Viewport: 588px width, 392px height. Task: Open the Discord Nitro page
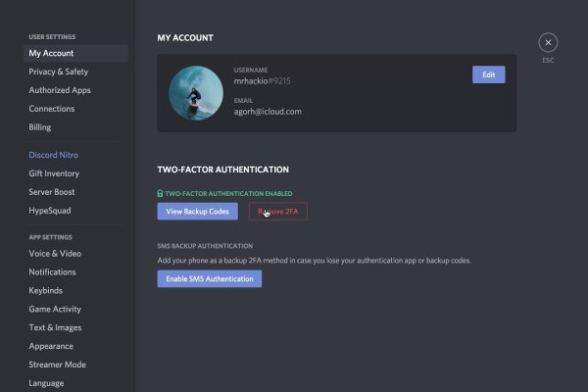click(54, 155)
